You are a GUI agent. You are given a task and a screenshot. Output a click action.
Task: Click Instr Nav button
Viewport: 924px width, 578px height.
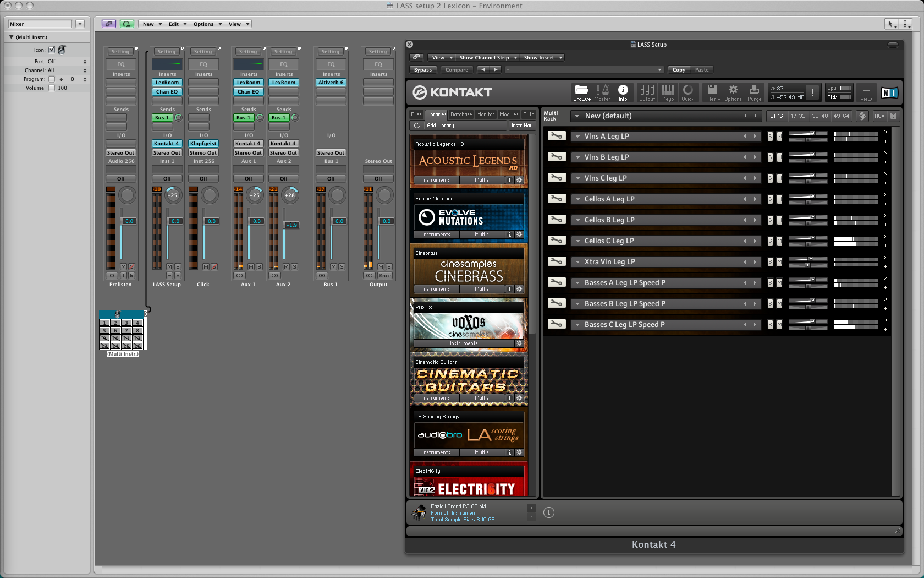pyautogui.click(x=521, y=126)
